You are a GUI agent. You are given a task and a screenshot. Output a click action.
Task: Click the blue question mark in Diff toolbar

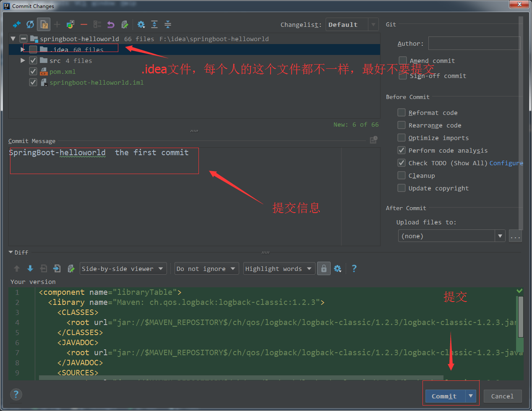click(x=354, y=268)
